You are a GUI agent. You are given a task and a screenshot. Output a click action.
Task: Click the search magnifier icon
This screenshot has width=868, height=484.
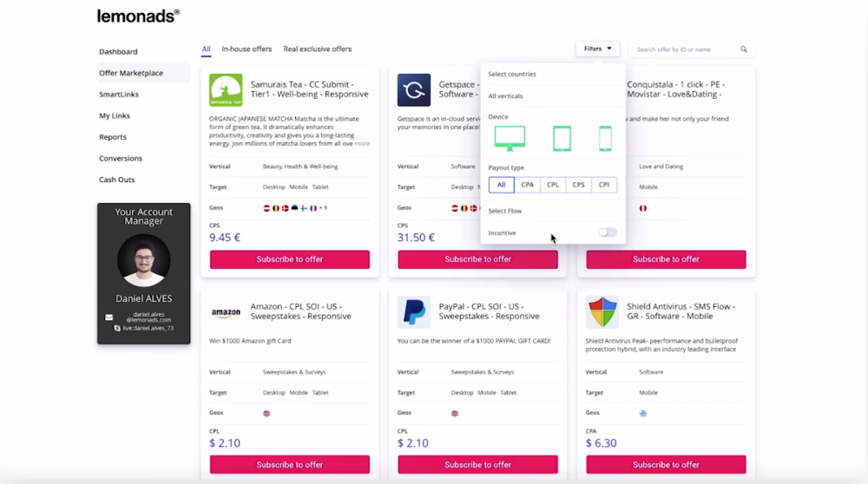(744, 49)
